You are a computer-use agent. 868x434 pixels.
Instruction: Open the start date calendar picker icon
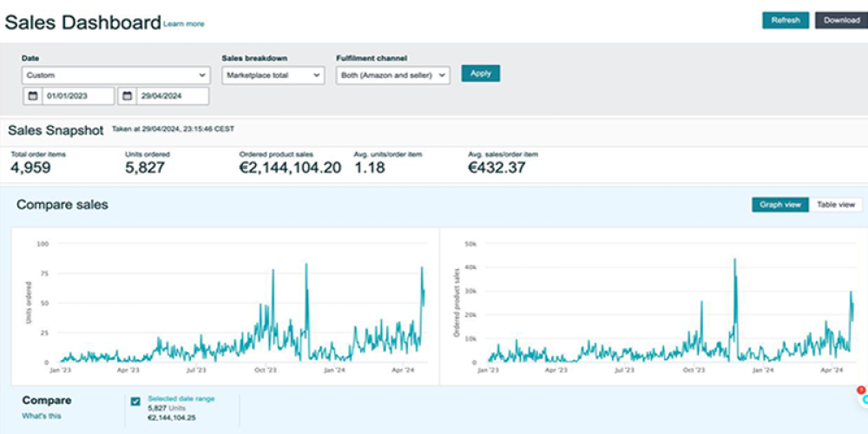pos(32,96)
